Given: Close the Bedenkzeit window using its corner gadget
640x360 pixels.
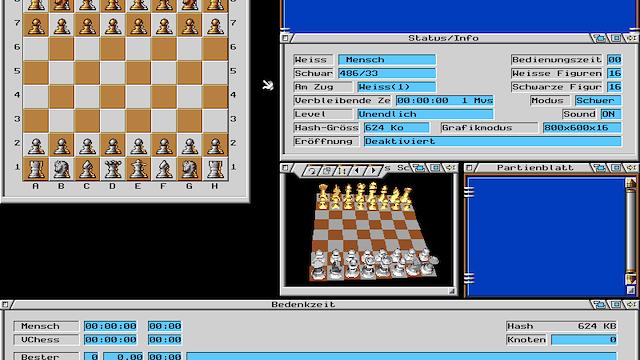Looking at the screenshot, I should pos(5,304).
